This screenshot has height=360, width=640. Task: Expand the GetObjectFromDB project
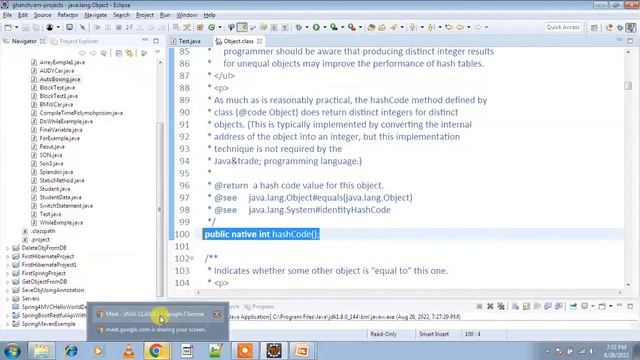pos(7,282)
